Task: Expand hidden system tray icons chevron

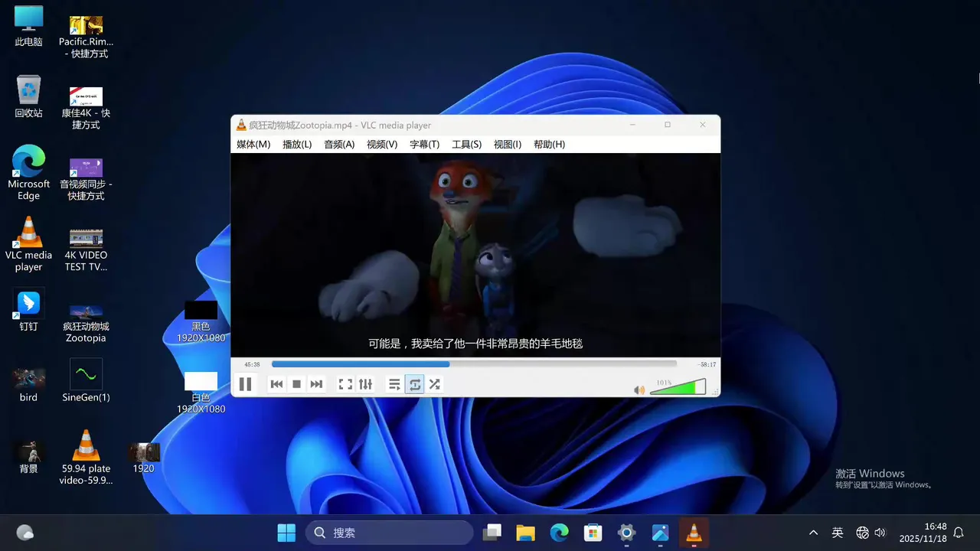Action: (813, 533)
